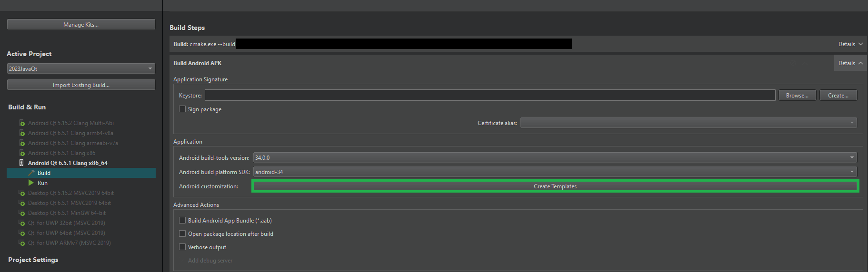Select Qt for UWP 64bit (MSVC 2019)

[67, 233]
